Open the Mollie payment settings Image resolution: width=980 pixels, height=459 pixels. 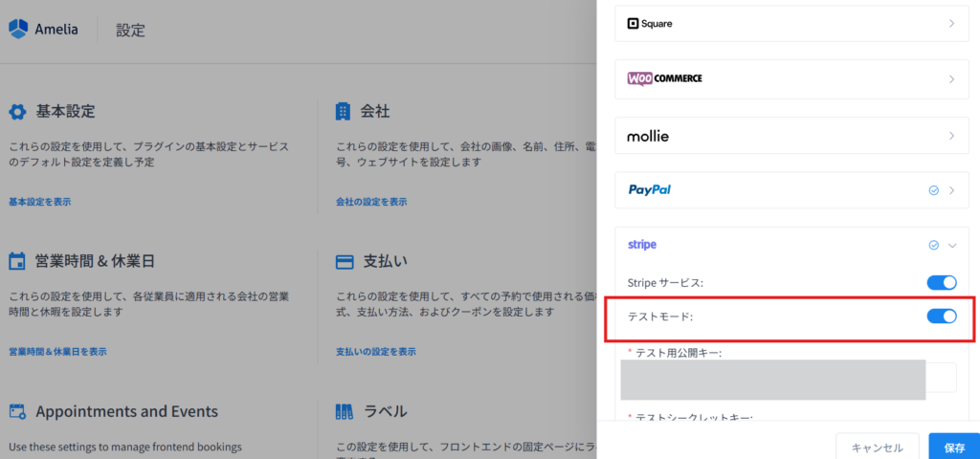pyautogui.click(x=951, y=136)
